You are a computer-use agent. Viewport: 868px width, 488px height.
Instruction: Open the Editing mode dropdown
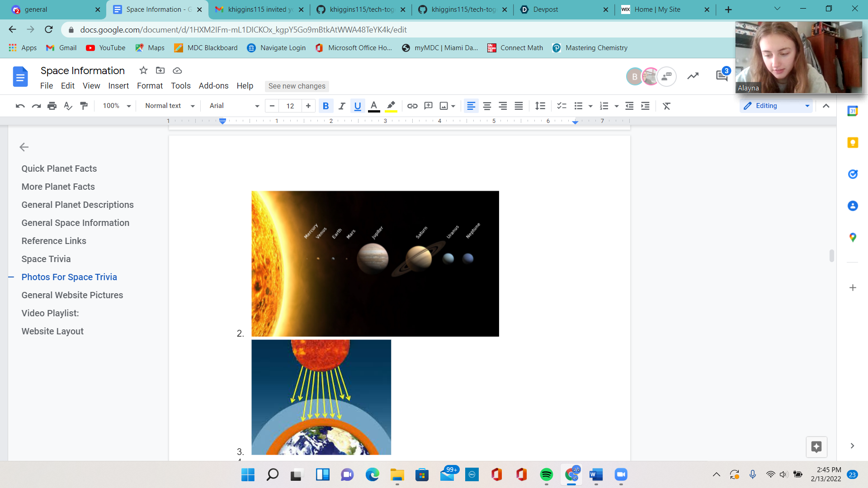pos(776,106)
